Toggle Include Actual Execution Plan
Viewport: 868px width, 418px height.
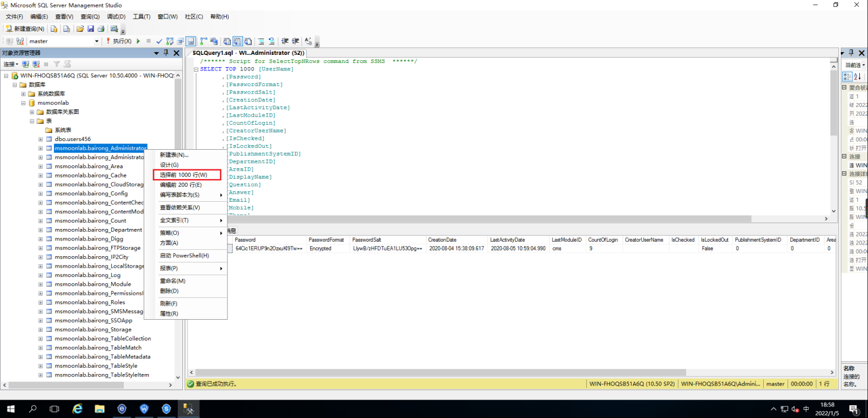click(203, 41)
